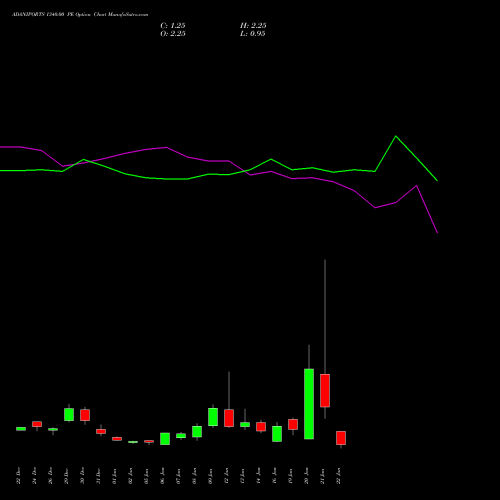Click the '22 Dec' date label

pos(19,476)
